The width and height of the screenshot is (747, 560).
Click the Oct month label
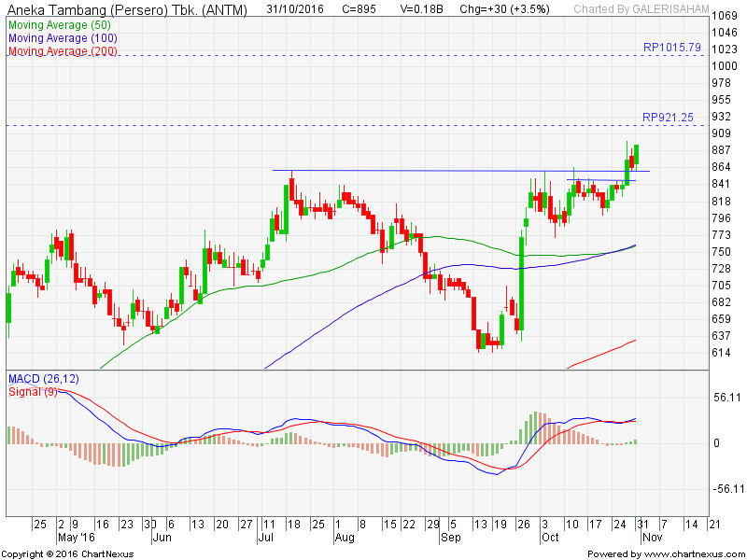point(550,538)
